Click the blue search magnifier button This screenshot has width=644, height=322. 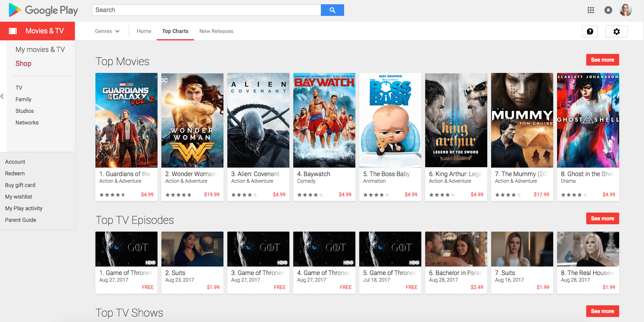point(332,10)
